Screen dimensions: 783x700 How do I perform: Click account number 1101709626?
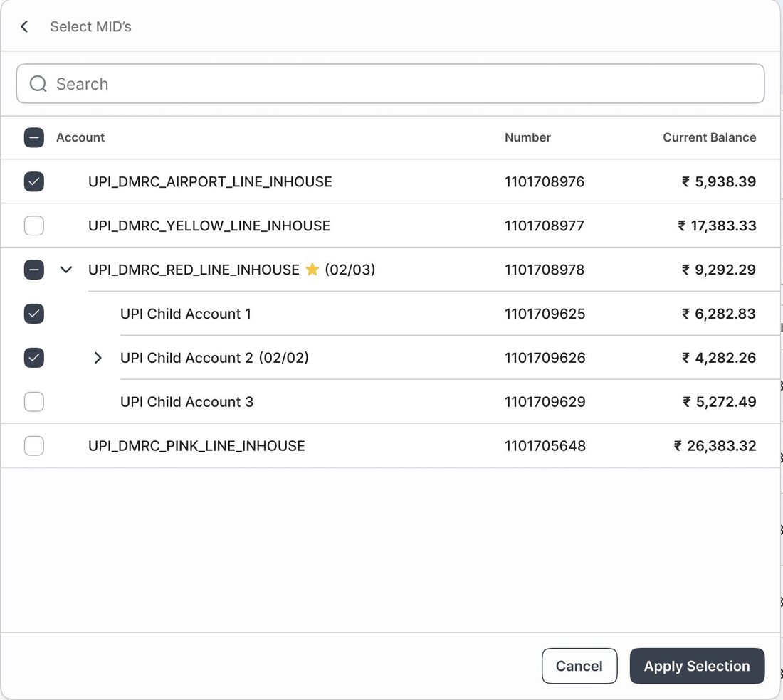545,358
